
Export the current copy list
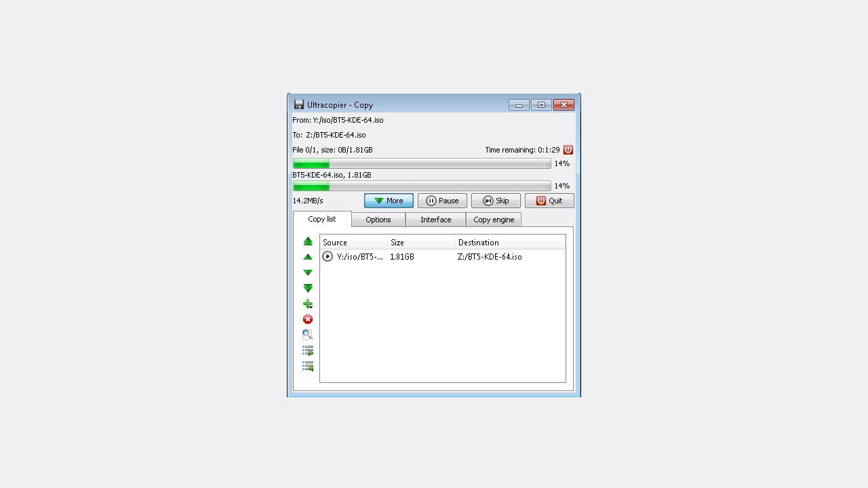(308, 350)
